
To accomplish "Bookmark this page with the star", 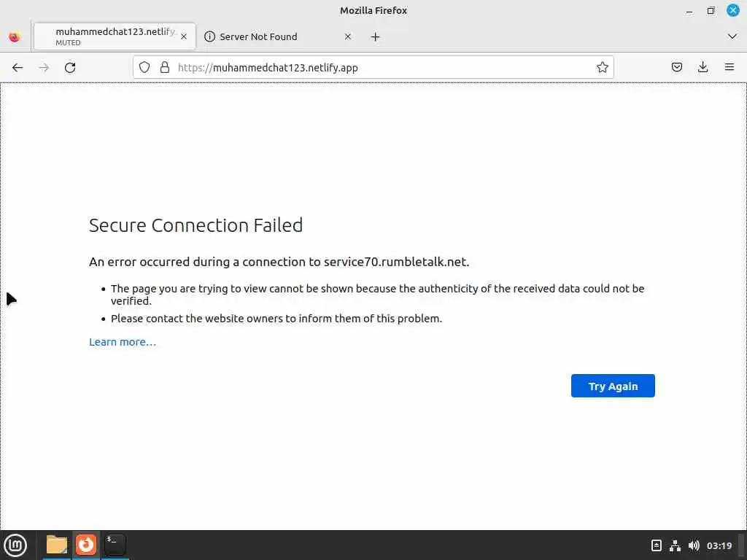I will click(602, 67).
